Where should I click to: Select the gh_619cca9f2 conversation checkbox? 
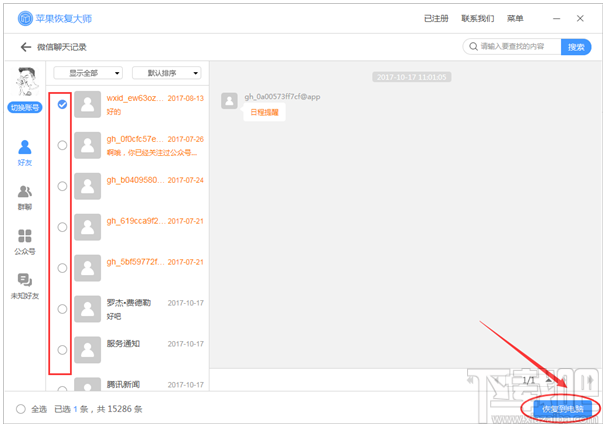[62, 227]
